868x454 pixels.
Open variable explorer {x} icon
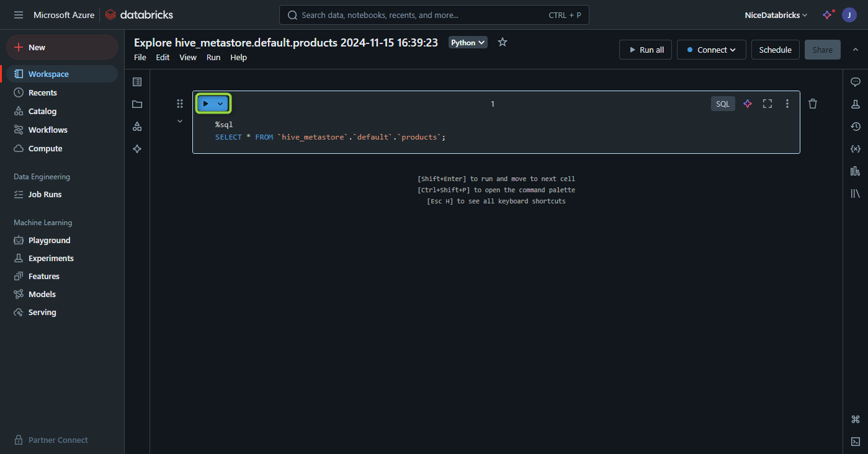856,149
